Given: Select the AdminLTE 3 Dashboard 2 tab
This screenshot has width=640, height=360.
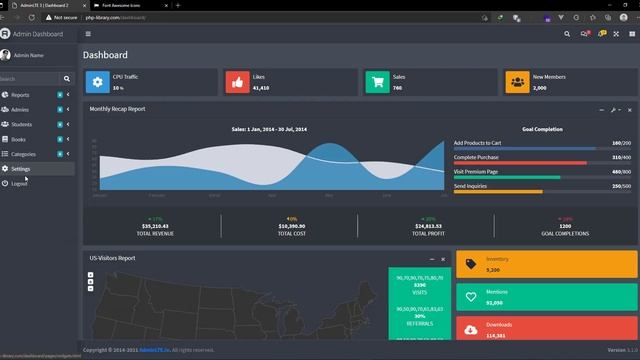Looking at the screenshot, I should (x=48, y=5).
